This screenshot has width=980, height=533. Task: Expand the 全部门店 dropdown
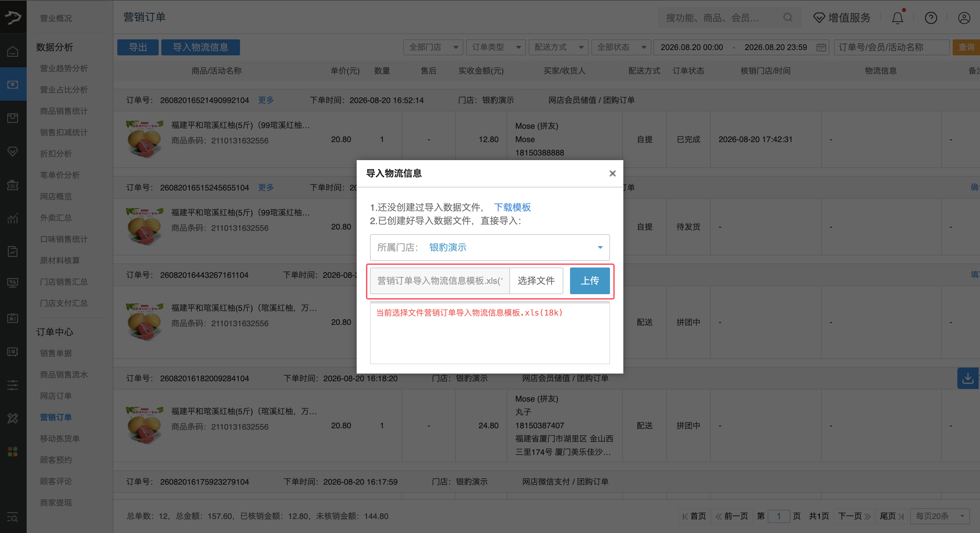433,47
